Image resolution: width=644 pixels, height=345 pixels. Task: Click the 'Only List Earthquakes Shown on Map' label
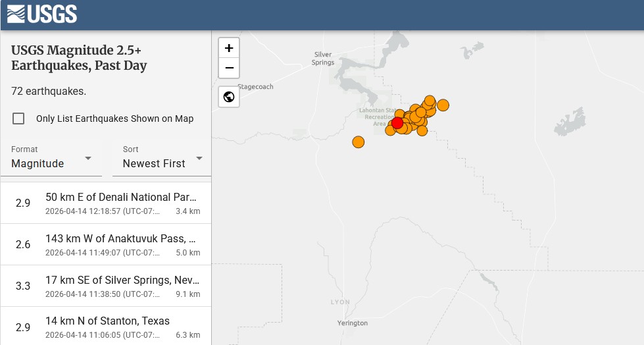(114, 119)
